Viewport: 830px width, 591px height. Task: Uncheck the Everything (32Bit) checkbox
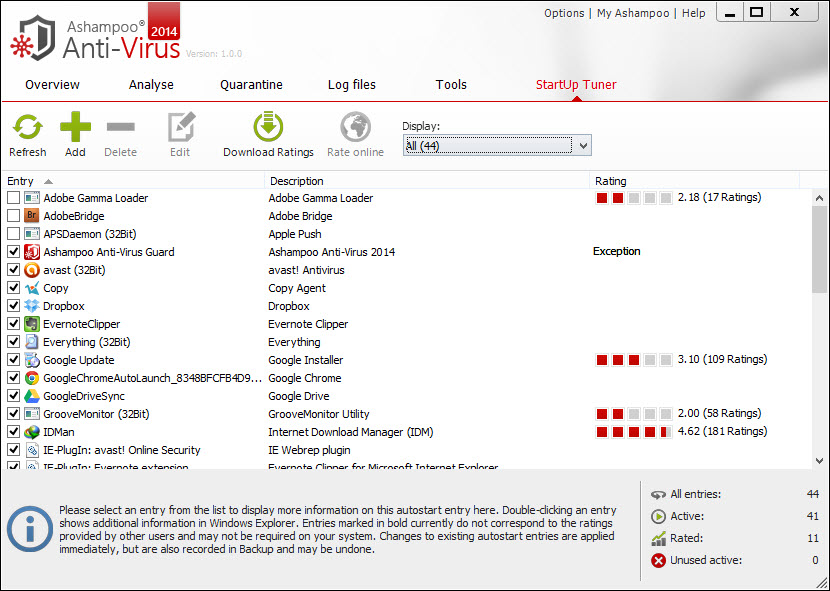click(x=13, y=342)
